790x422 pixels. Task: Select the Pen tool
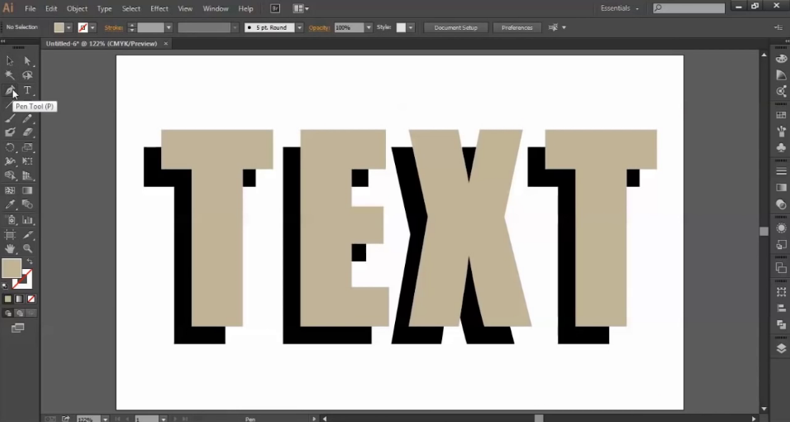pos(10,90)
